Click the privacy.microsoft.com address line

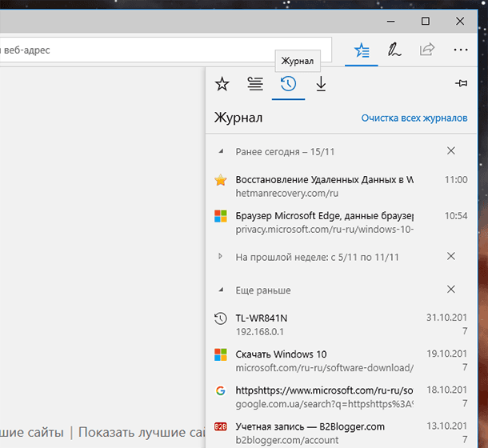click(x=325, y=230)
